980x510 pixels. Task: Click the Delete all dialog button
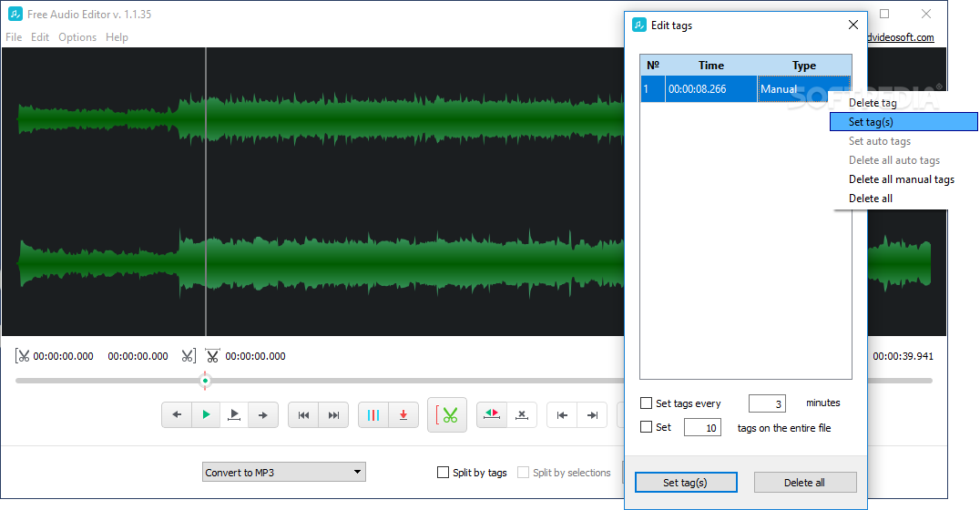(x=805, y=483)
